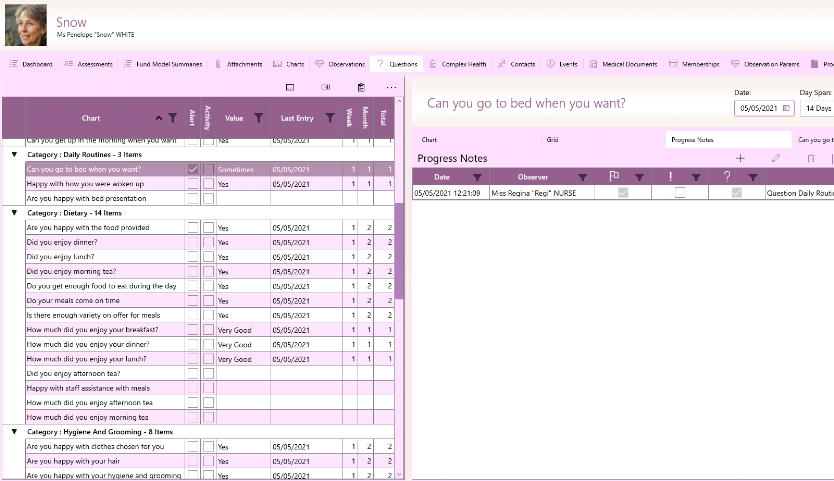Open the Memberships tab
Screen dimensions: 834x481
pos(694,64)
